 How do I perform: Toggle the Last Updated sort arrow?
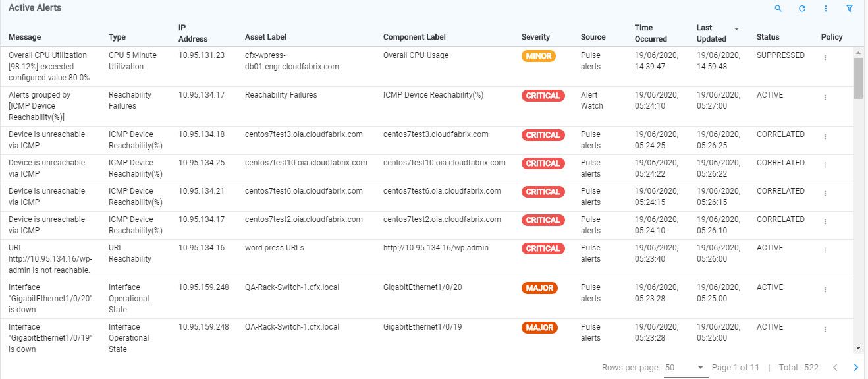[736, 29]
